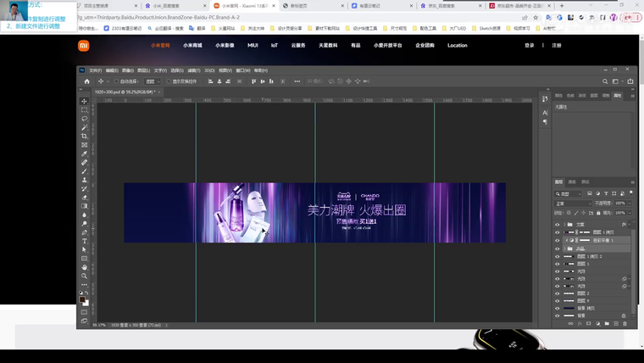Click the 登录 link on the webpage
This screenshot has height=363, width=644.
530,45
